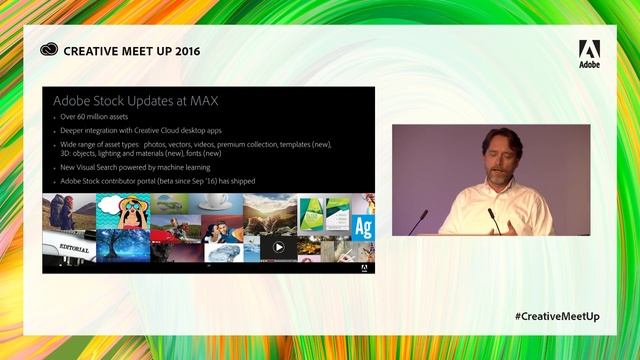Open the couple taking selfie photo

[222, 229]
